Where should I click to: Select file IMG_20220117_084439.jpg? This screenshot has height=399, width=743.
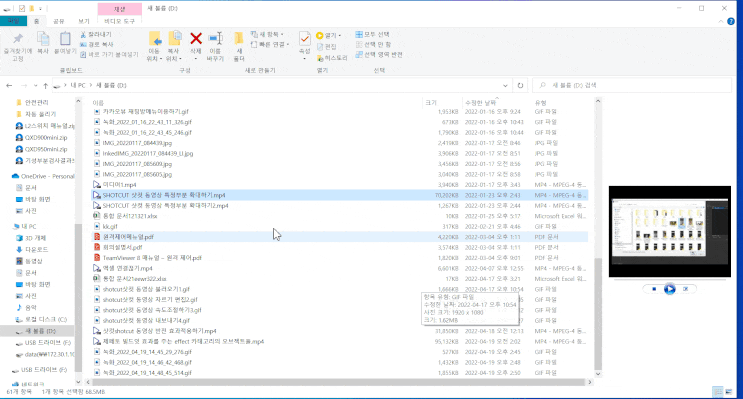[x=137, y=143]
